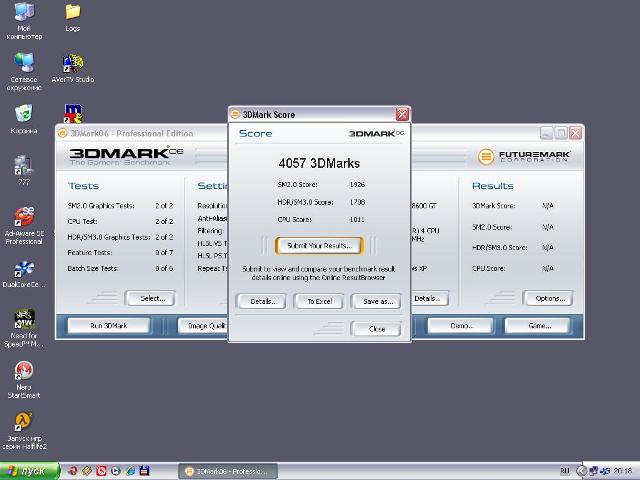Viewport: 640px width, 480px height.
Task: Click the media player quick launch icon
Action: coord(116,471)
